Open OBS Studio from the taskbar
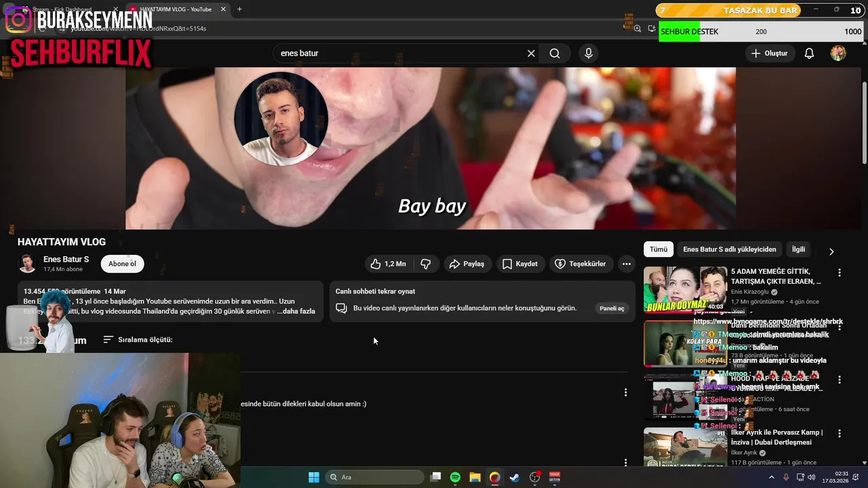The image size is (868, 488). 535,477
